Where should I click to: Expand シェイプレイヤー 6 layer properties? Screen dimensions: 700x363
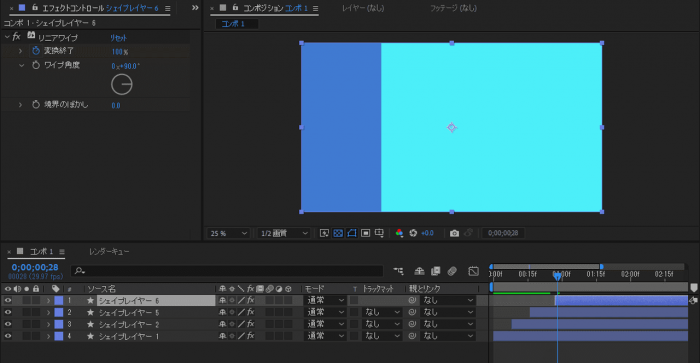click(x=48, y=300)
